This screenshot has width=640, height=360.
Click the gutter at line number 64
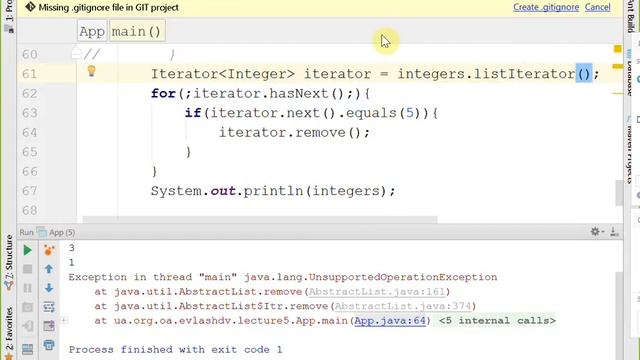29,132
